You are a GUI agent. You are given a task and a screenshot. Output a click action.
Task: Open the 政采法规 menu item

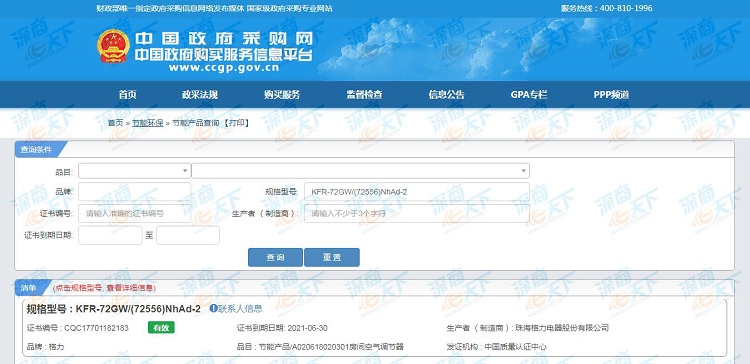click(x=199, y=95)
